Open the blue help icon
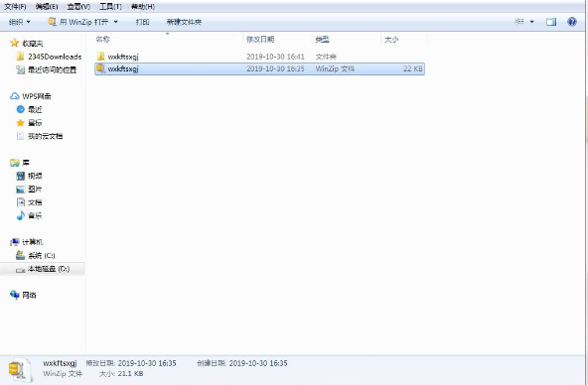The height and width of the screenshot is (385, 588). (x=572, y=22)
